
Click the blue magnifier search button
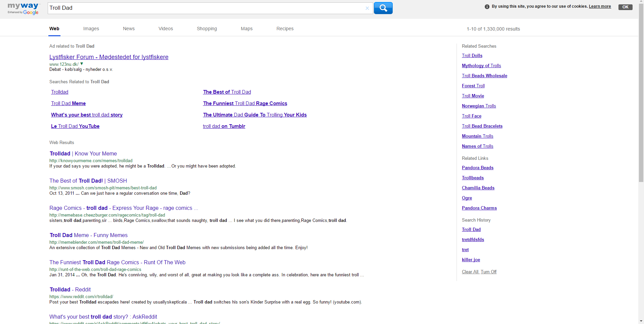(383, 8)
